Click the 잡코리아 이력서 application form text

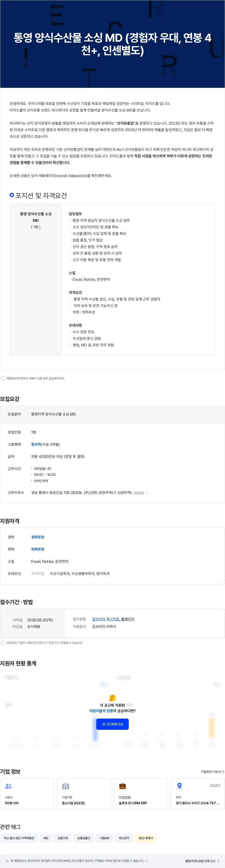coord(104,626)
